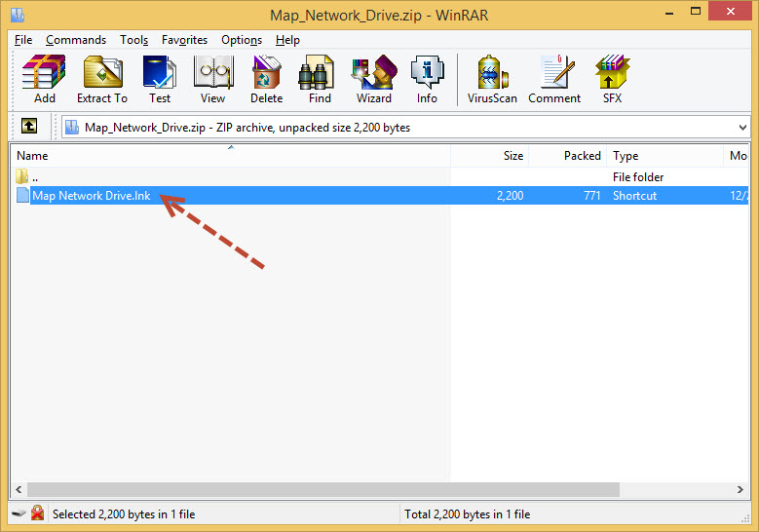Click the Find binoculars icon
The width and height of the screenshot is (759, 532).
click(316, 72)
